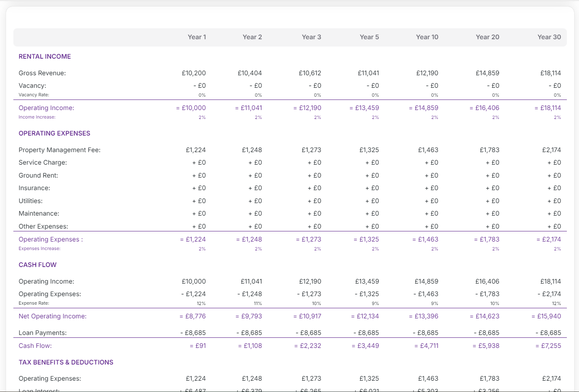
Task: Click the Year 10 column header
Action: coord(427,37)
